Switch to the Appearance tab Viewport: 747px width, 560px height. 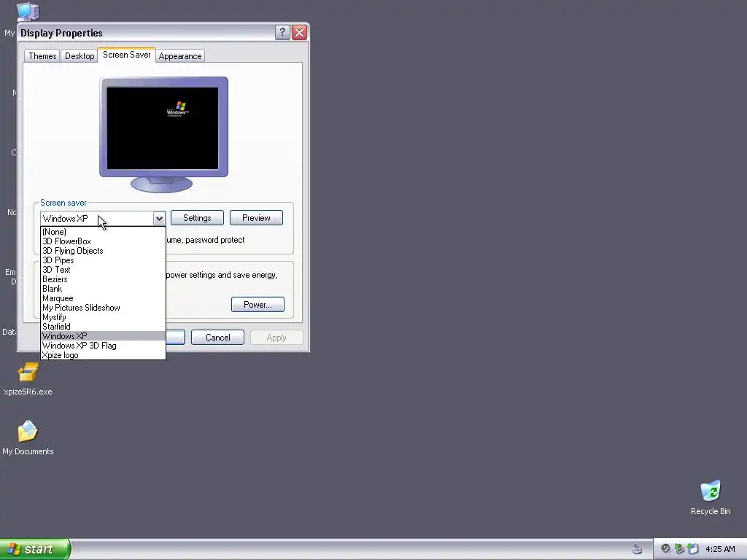180,55
